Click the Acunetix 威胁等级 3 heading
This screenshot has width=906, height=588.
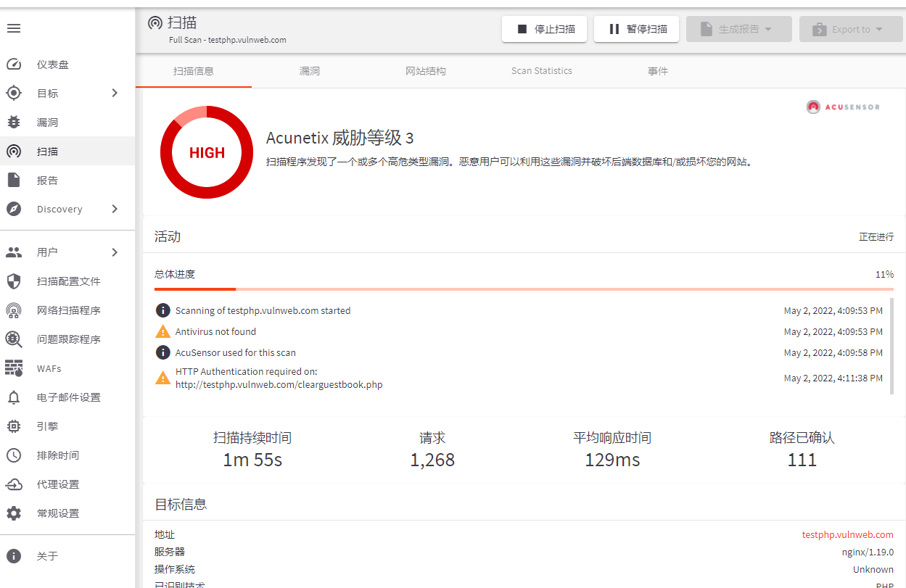point(339,138)
